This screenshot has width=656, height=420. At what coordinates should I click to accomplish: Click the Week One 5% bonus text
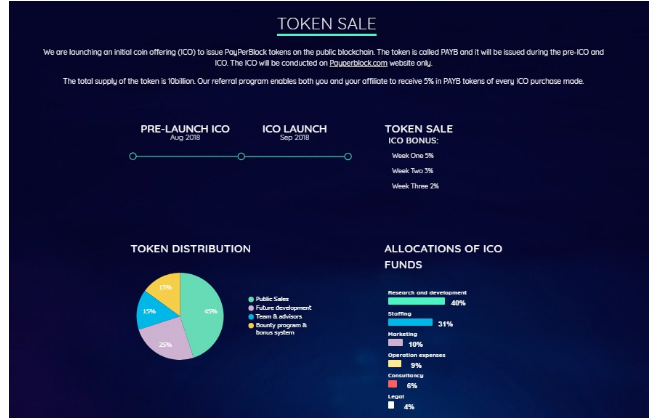(413, 156)
